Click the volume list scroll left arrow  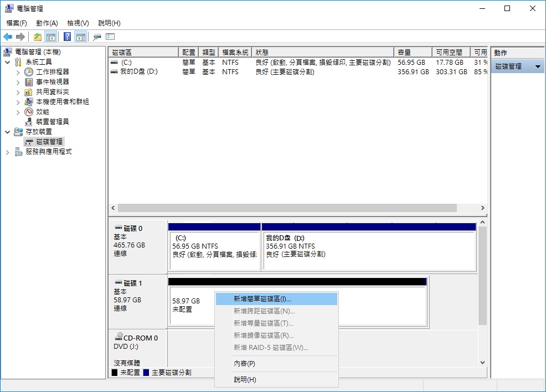[113, 208]
